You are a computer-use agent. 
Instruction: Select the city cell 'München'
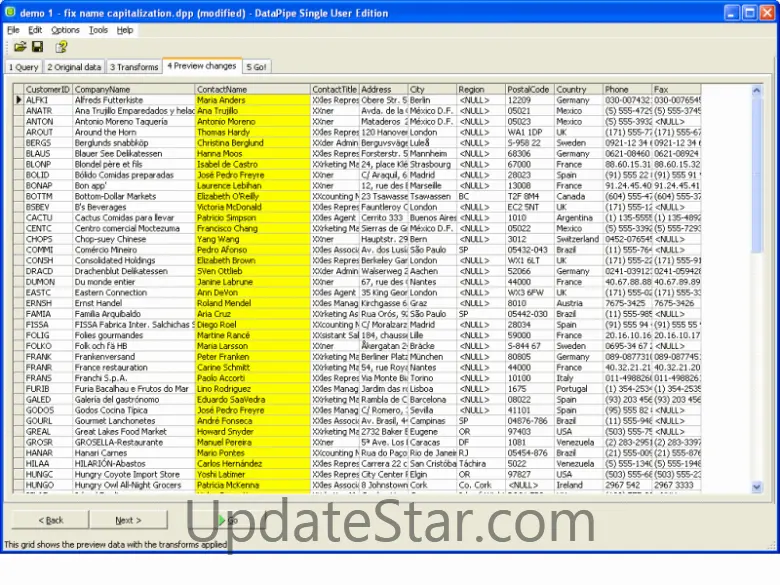(x=432, y=357)
